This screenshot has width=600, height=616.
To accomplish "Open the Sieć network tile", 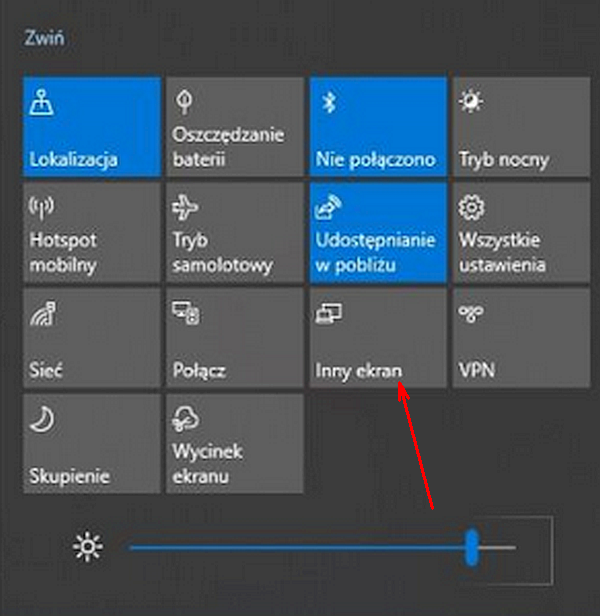I will (x=92, y=337).
